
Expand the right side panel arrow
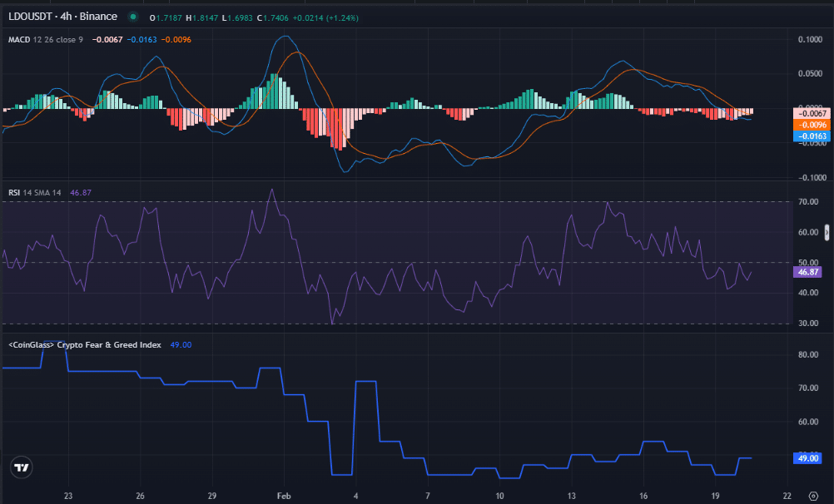[827, 232]
